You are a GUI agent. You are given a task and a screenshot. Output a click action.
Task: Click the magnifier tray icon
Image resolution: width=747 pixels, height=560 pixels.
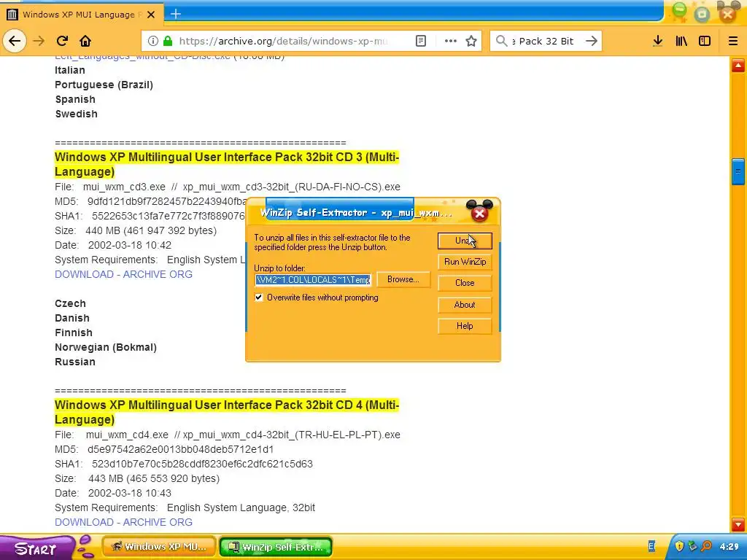(706, 545)
